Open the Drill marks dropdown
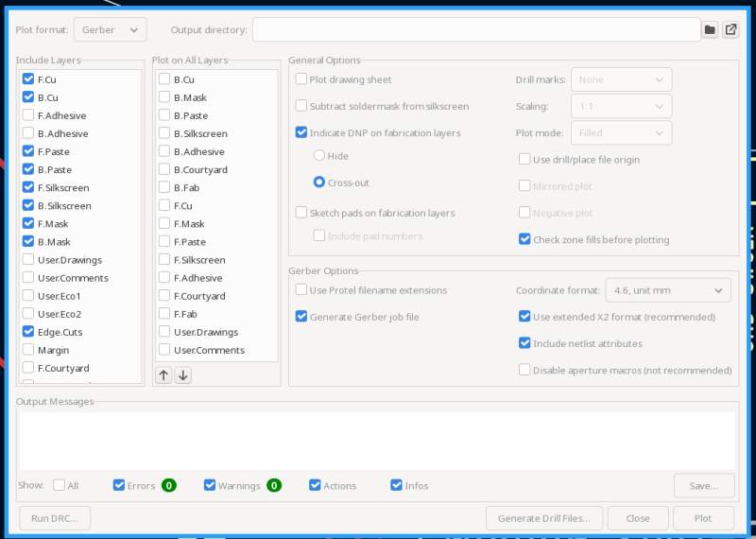756x539 pixels. pyautogui.click(x=622, y=79)
